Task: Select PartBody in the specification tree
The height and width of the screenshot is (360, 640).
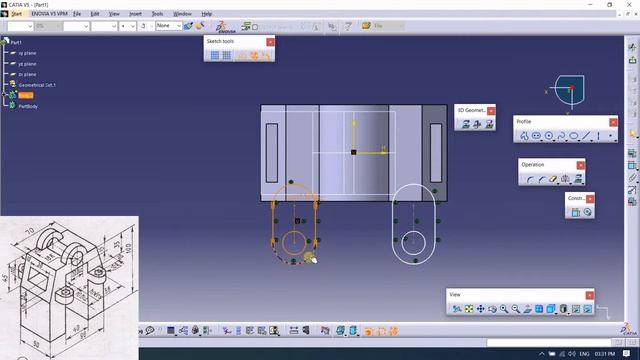Action: tap(28, 107)
